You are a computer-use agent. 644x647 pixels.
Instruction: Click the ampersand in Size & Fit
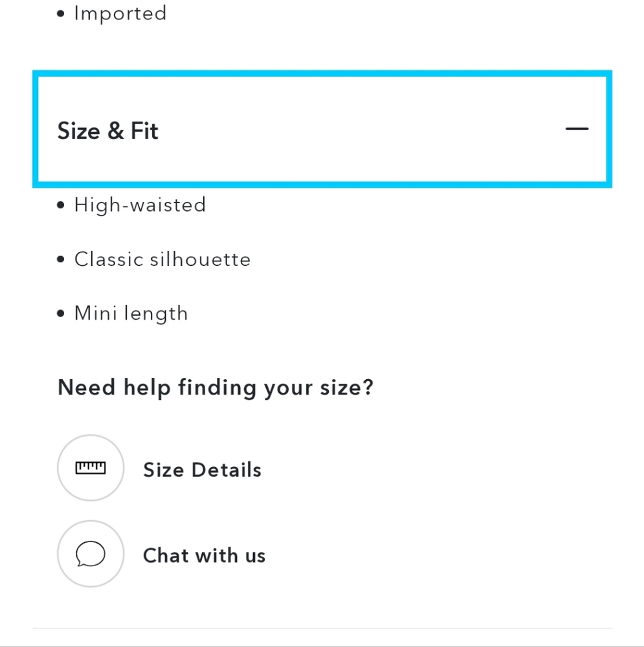(x=115, y=131)
